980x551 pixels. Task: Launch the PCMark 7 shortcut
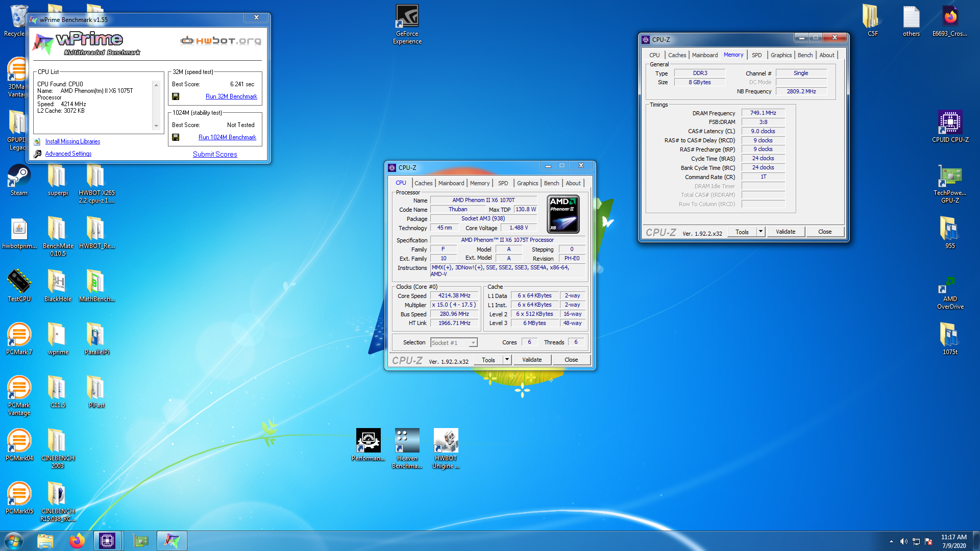click(x=19, y=339)
